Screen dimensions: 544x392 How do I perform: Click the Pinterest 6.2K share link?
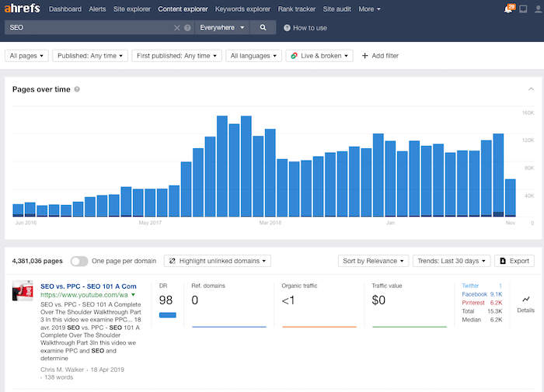tap(482, 303)
